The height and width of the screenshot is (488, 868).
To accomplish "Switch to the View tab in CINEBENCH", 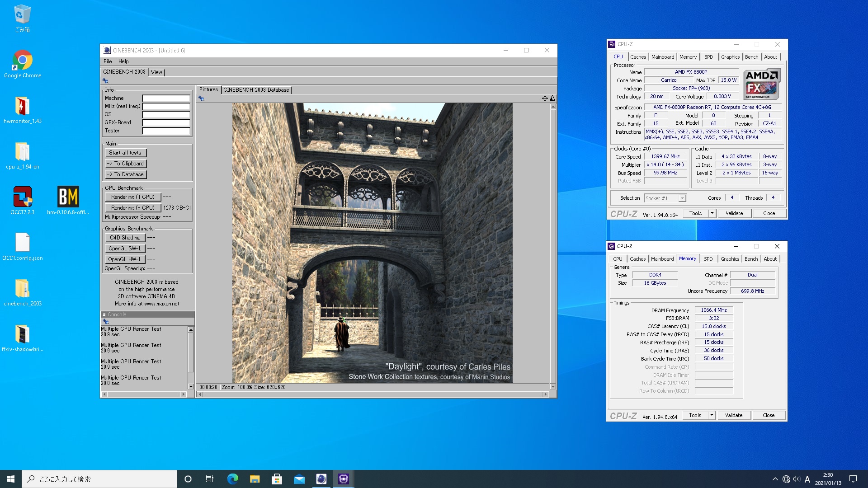I will click(156, 72).
